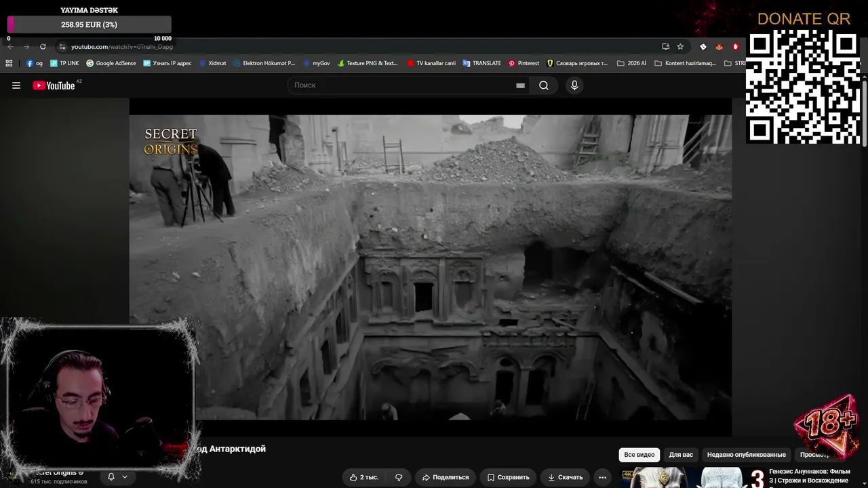Install or cast via the address bar screen icon

[x=665, y=47]
